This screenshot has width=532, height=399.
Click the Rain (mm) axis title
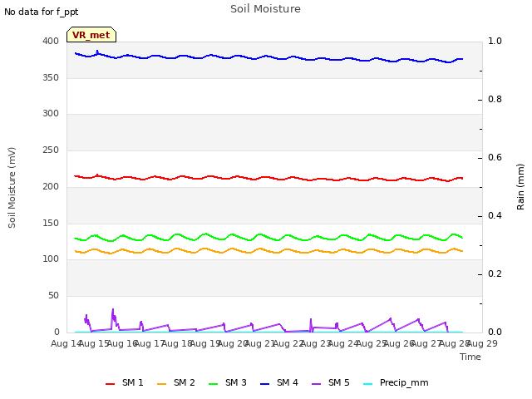click(x=520, y=187)
